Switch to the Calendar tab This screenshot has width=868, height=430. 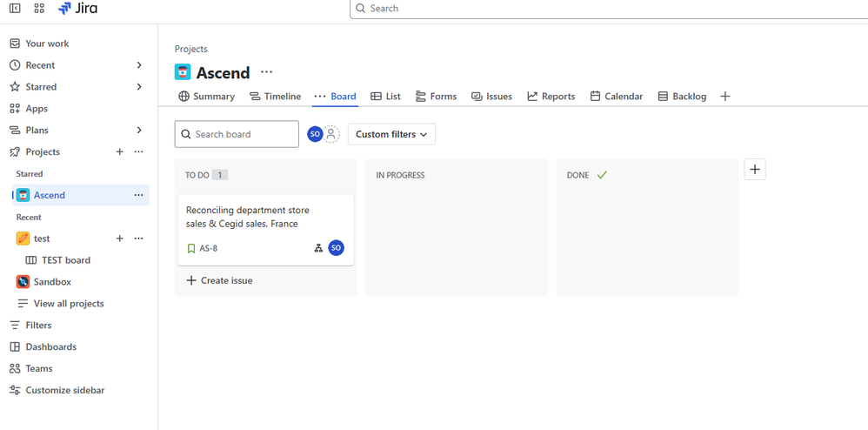click(x=616, y=97)
